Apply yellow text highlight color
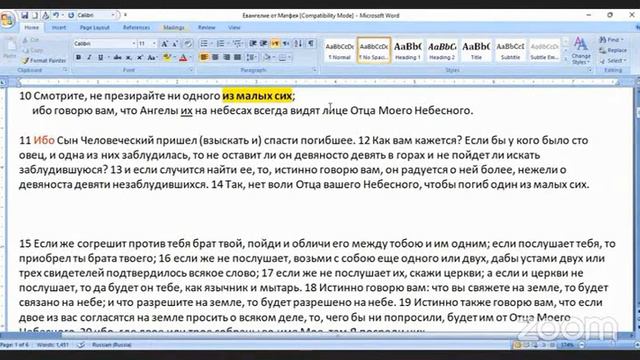Viewport: 640px width, 360px height. [x=166, y=58]
